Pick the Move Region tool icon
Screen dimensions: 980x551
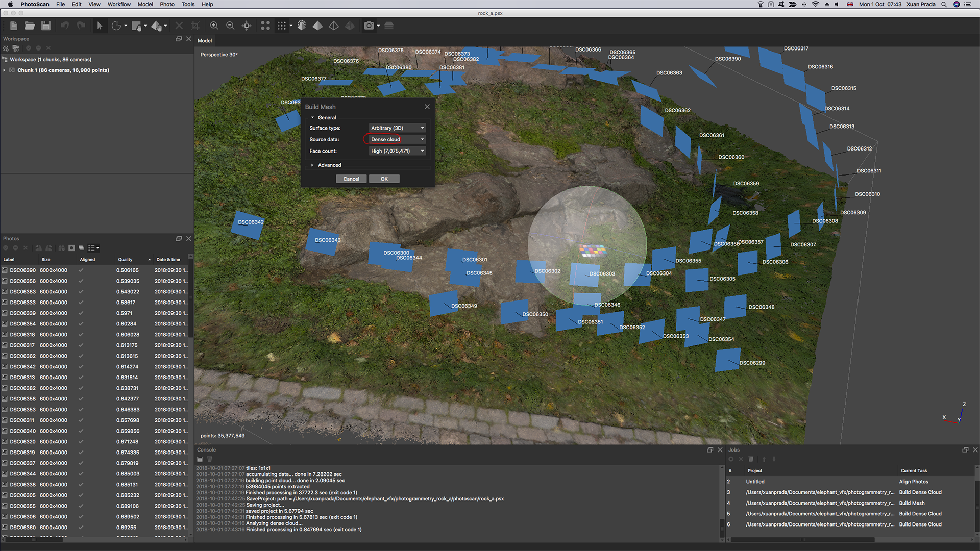[136, 26]
